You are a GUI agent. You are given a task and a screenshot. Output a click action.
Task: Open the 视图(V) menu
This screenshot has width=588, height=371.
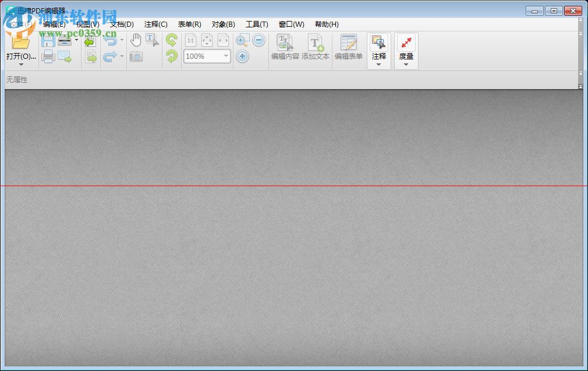click(88, 24)
